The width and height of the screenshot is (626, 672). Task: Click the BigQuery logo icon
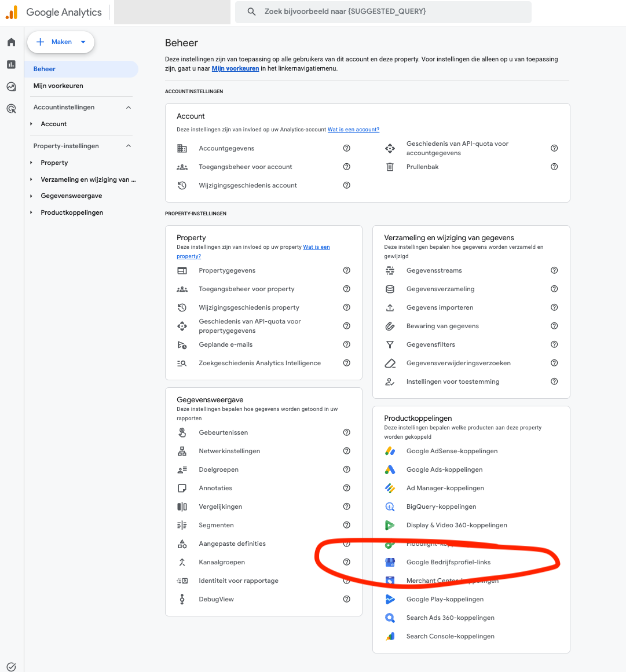pyautogui.click(x=390, y=506)
